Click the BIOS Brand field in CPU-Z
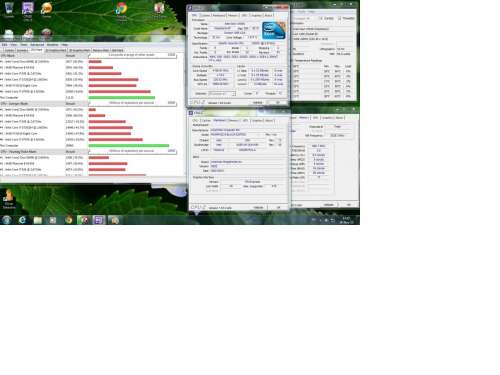 coord(247,162)
